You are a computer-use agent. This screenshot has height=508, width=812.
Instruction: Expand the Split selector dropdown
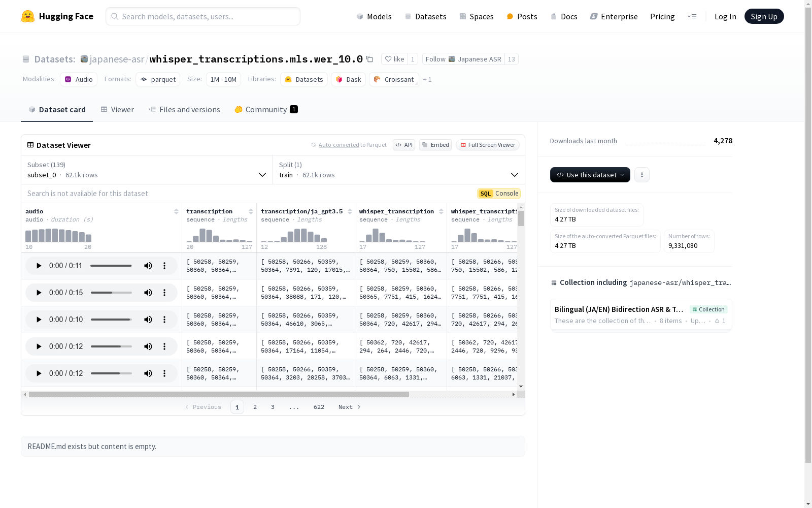[399, 170]
